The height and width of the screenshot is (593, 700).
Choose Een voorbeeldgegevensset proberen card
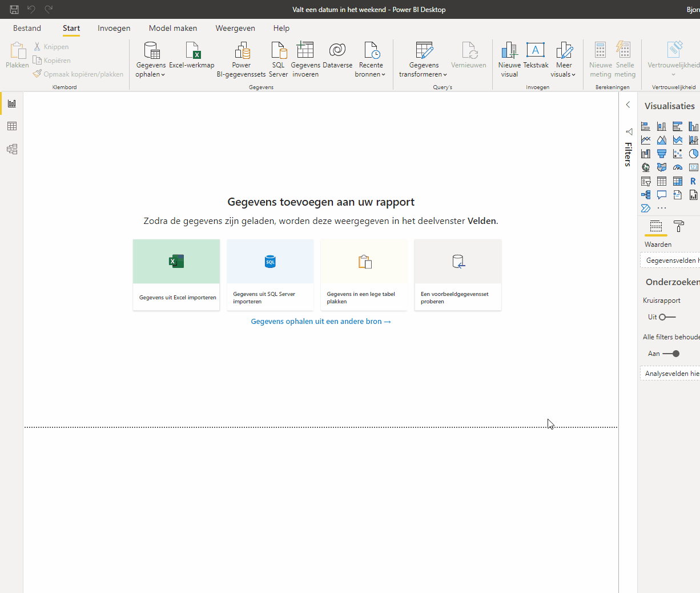(458, 275)
